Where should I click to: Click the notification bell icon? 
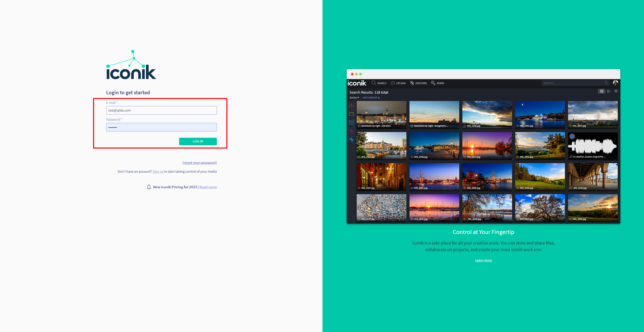(x=149, y=187)
